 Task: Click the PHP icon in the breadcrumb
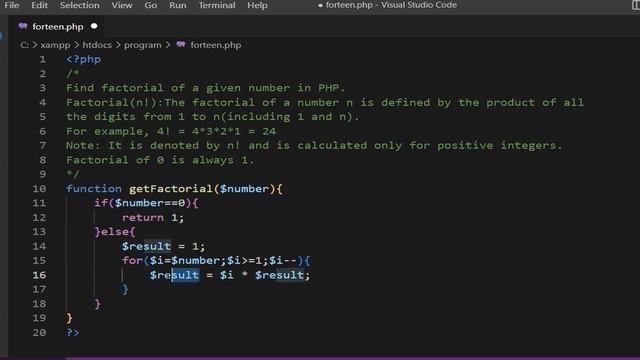click(x=181, y=44)
